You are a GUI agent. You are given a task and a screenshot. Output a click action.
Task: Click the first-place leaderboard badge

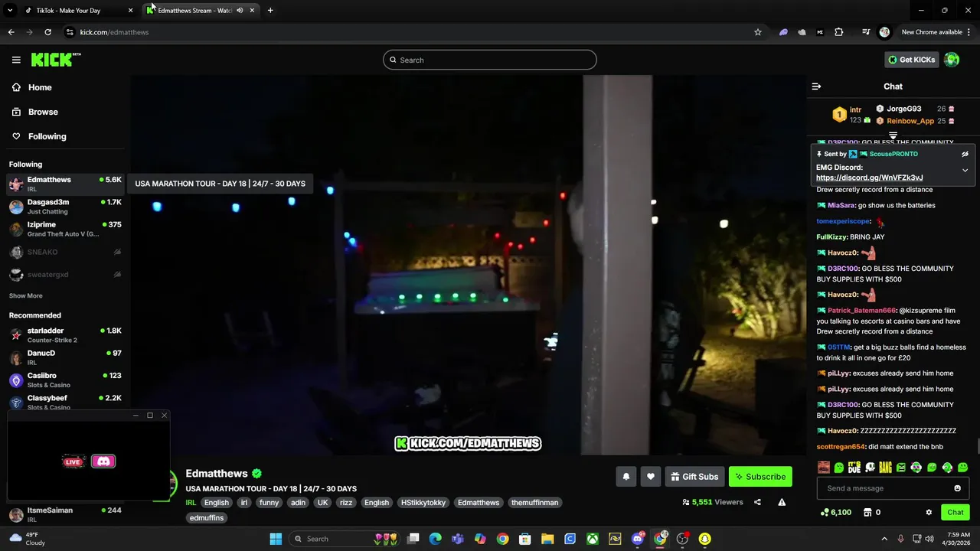[x=840, y=115]
